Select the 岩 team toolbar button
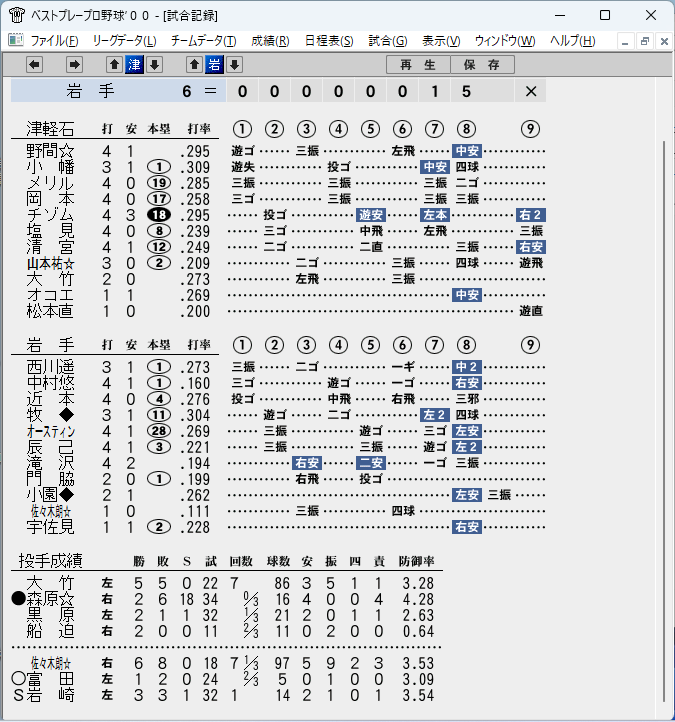 point(214,65)
